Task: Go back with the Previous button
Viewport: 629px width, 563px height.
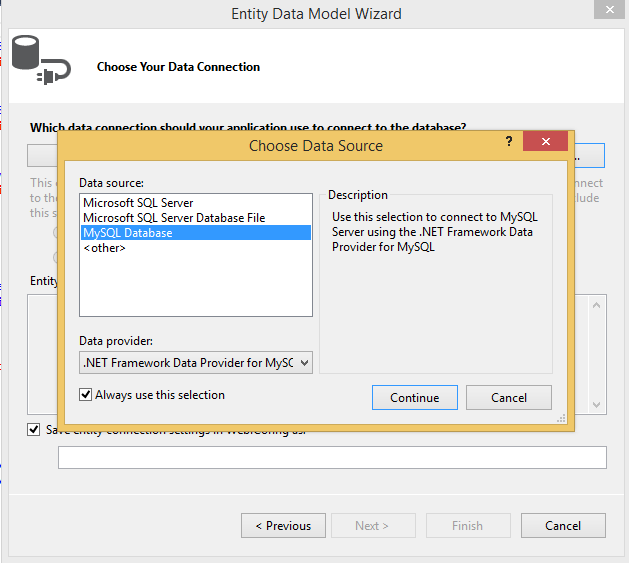Action: [283, 526]
